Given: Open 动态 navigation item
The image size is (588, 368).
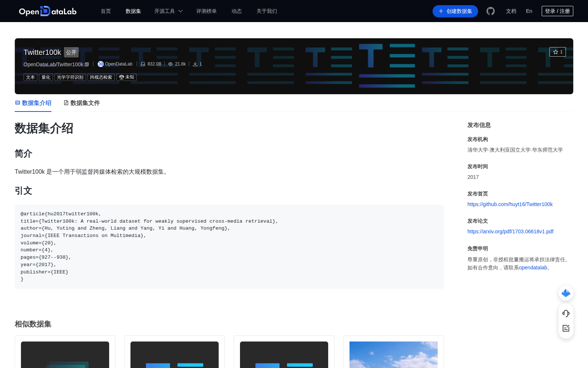Looking at the screenshot, I should (237, 11).
